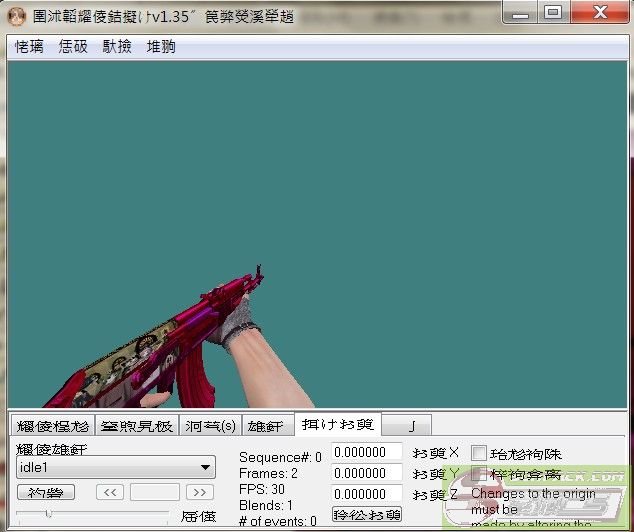Toggle the checkbox beside the X origin label
634x532 pixels.
click(x=479, y=453)
